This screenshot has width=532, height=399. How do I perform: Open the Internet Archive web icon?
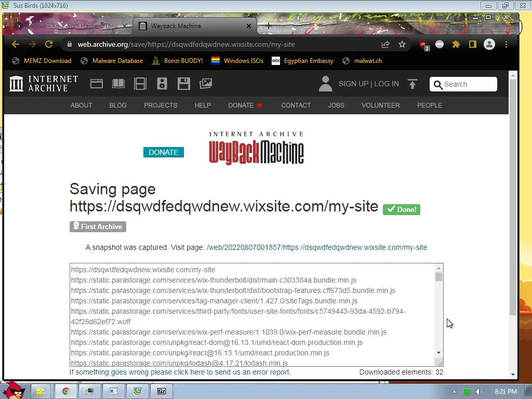96,84
